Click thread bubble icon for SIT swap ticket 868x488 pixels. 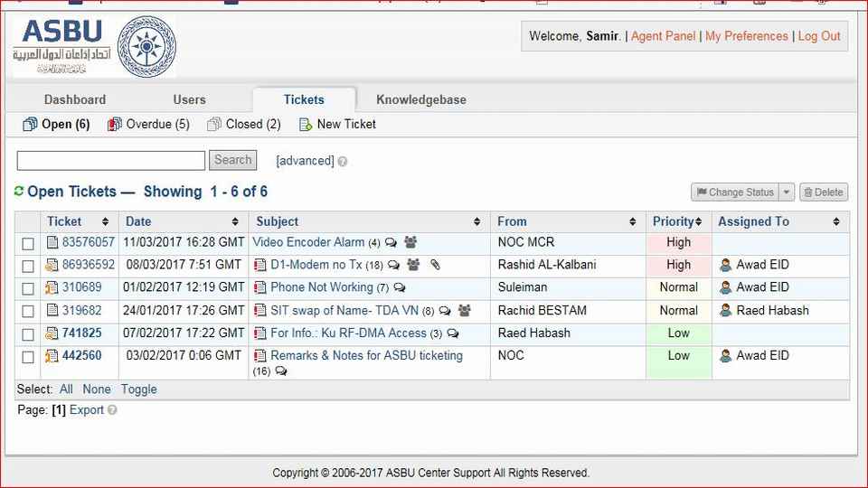pyautogui.click(x=445, y=311)
